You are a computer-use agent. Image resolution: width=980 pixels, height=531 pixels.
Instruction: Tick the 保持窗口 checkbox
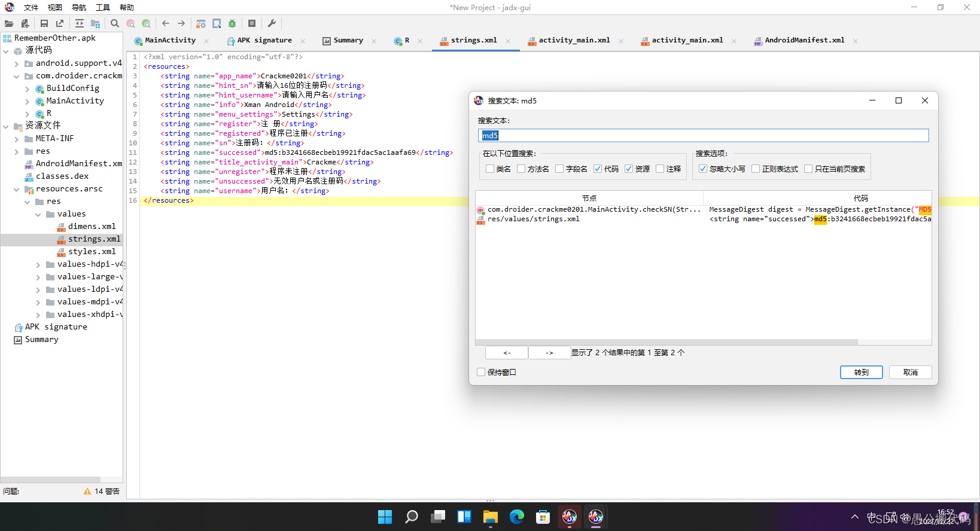pyautogui.click(x=481, y=372)
